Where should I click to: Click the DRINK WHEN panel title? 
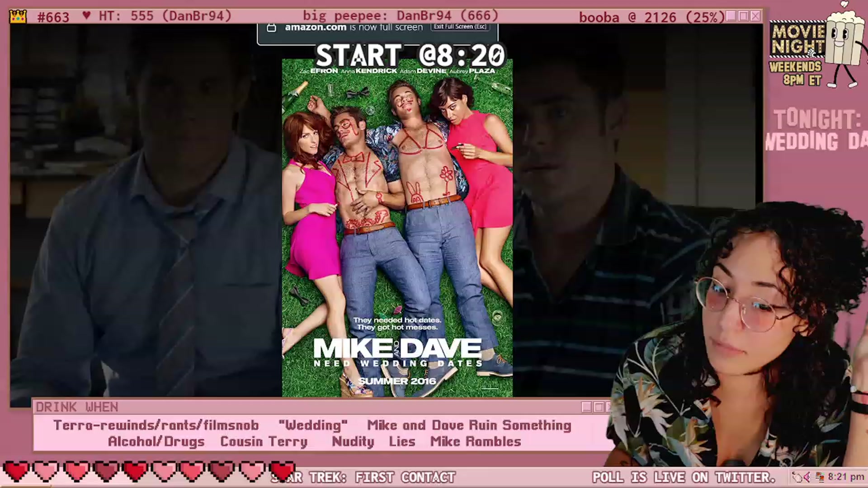[x=77, y=407]
